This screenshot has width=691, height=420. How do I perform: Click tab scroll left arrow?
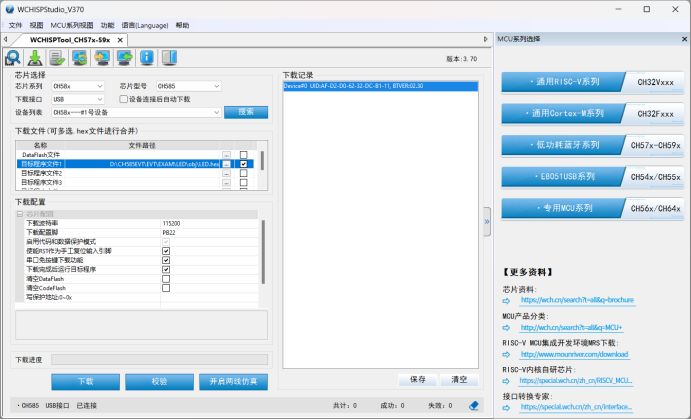pos(5,39)
